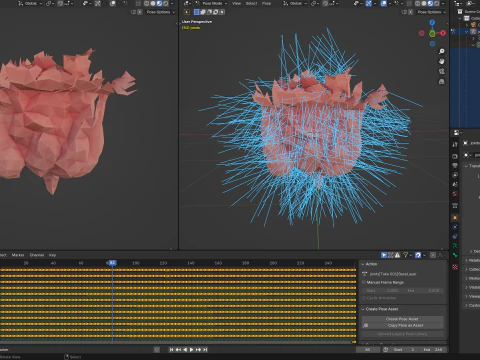Open the Marker menu in the dope sheet
This screenshot has width=480, height=360.
point(18,255)
